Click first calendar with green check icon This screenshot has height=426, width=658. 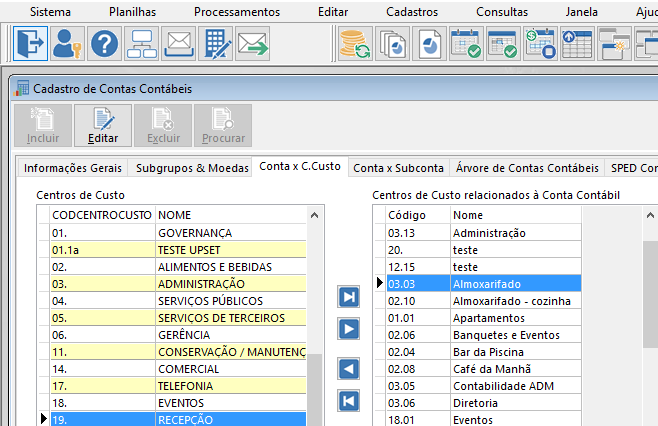(x=466, y=43)
